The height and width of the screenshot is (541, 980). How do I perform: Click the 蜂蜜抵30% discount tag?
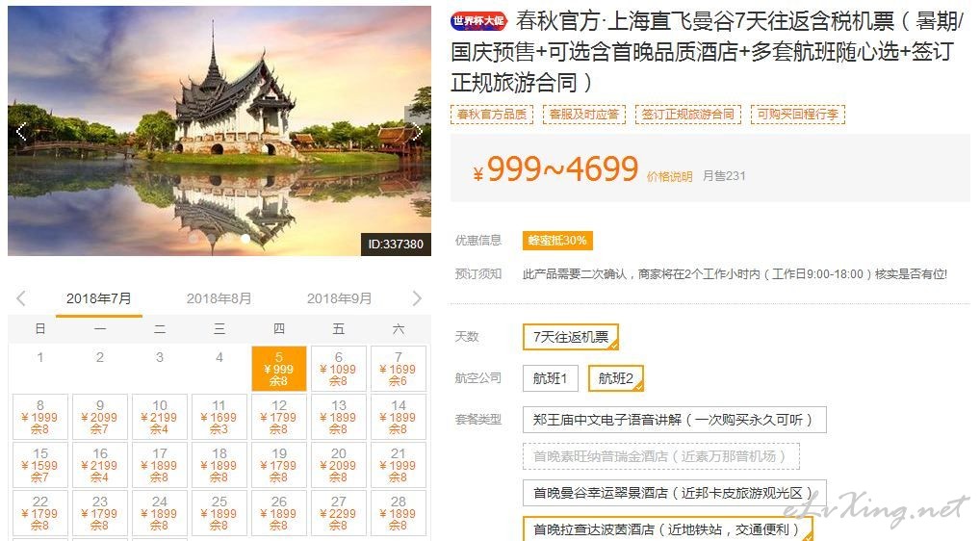click(x=557, y=241)
